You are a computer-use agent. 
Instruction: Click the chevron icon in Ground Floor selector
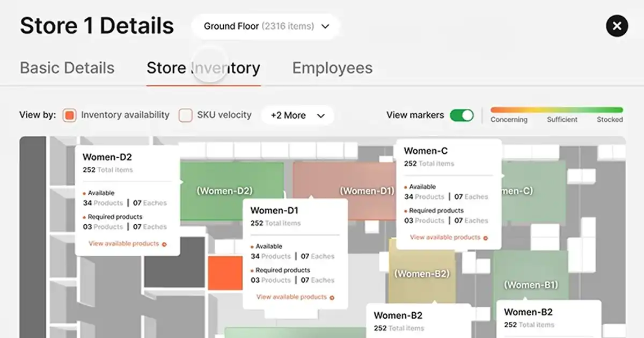pos(325,26)
